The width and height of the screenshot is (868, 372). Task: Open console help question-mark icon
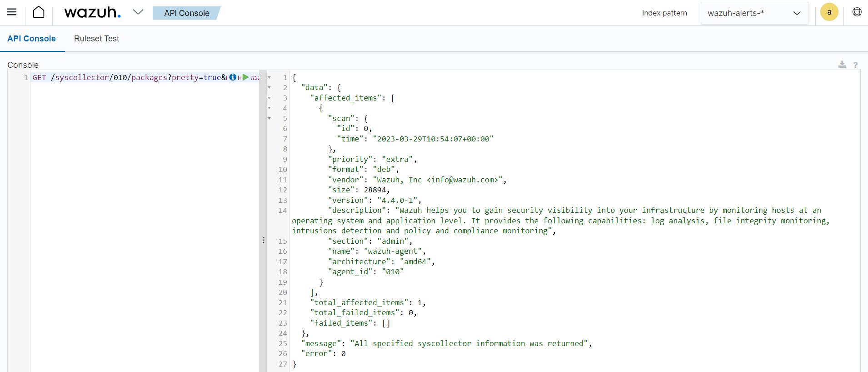pyautogui.click(x=855, y=65)
